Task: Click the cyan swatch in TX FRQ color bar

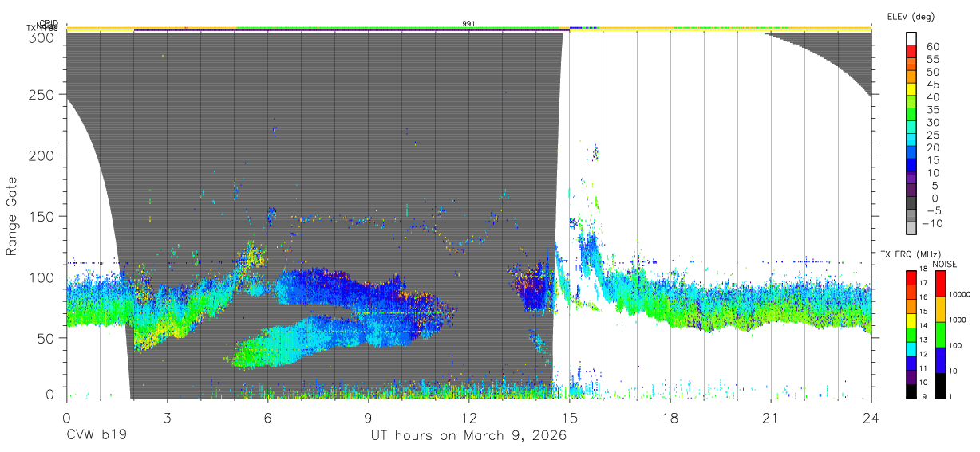Action: (912, 348)
